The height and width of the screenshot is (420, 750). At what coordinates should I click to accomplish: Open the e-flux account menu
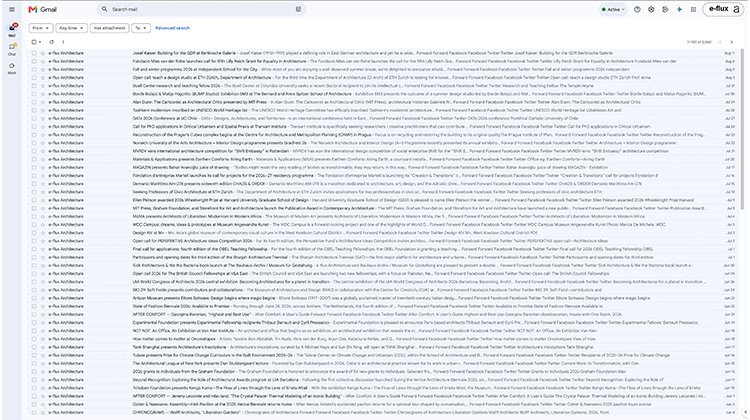click(x=724, y=9)
